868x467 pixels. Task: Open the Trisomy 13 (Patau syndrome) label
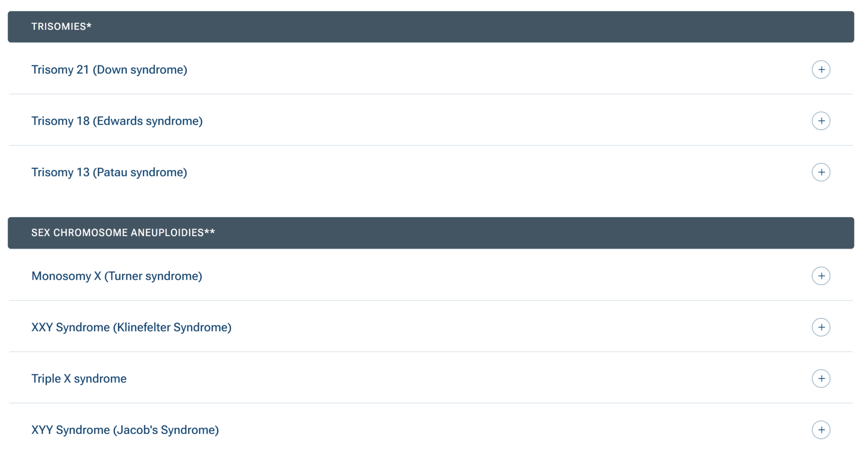point(109,172)
